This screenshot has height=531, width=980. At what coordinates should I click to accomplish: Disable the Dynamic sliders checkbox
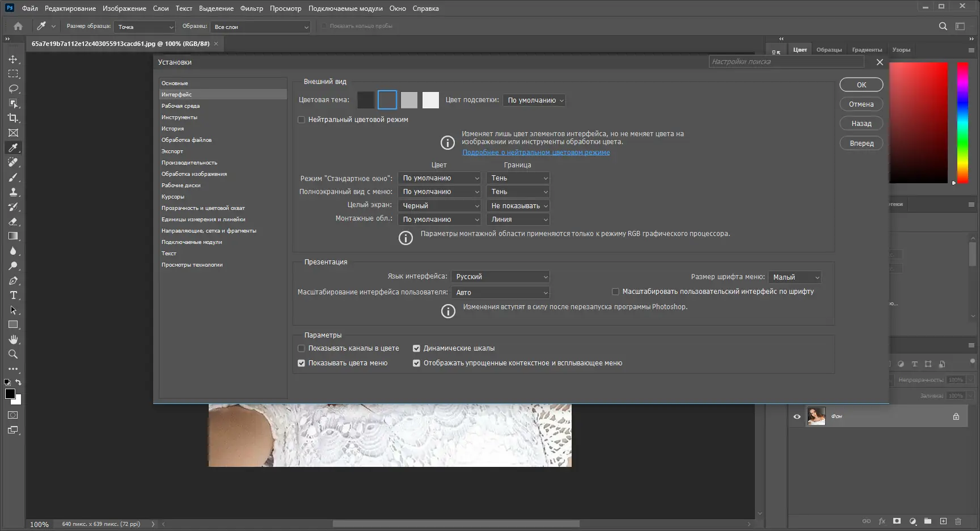tap(416, 348)
